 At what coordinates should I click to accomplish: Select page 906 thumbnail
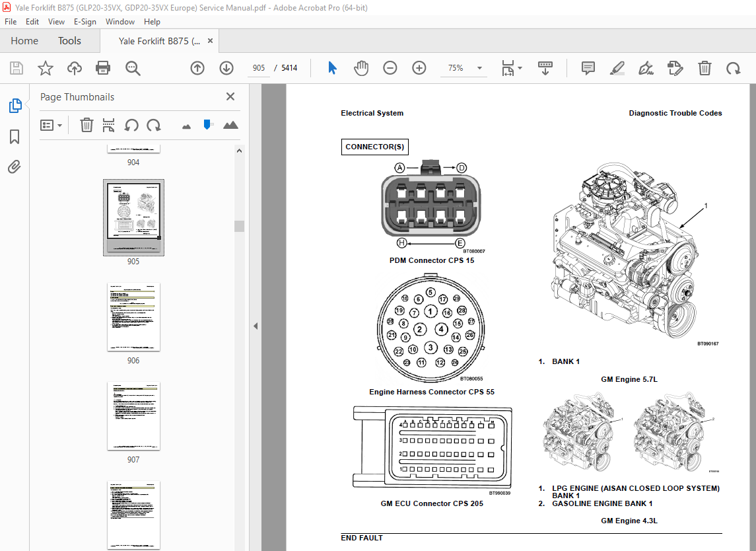133,316
